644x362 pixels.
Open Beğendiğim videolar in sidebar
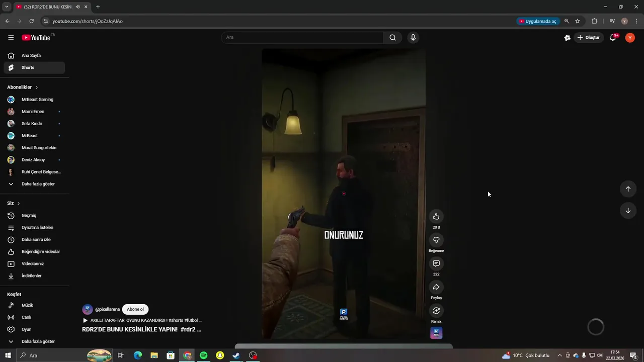tap(34, 252)
